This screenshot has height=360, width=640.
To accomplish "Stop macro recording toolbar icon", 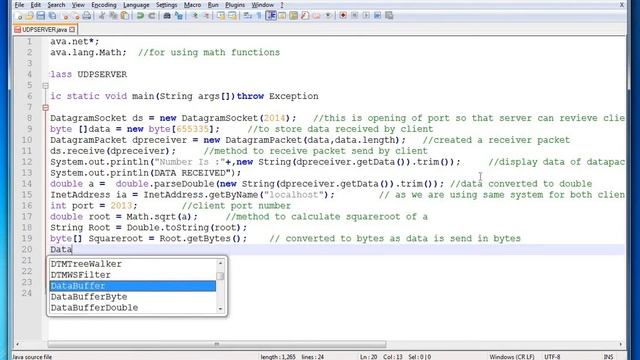I will coord(355,16).
